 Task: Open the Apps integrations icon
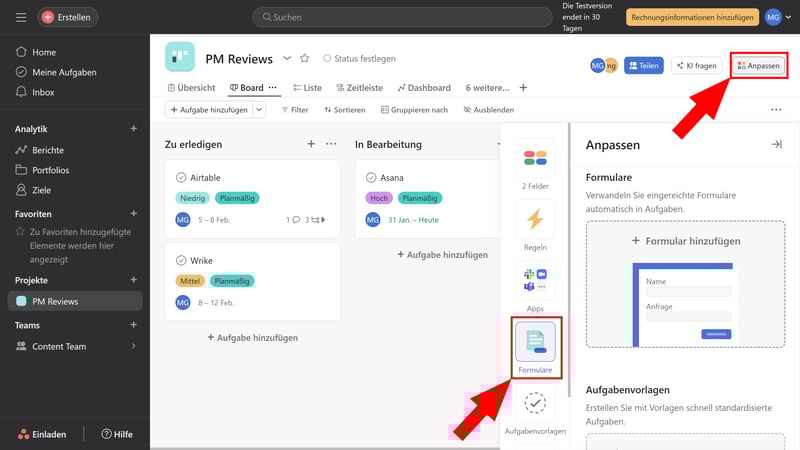point(535,280)
